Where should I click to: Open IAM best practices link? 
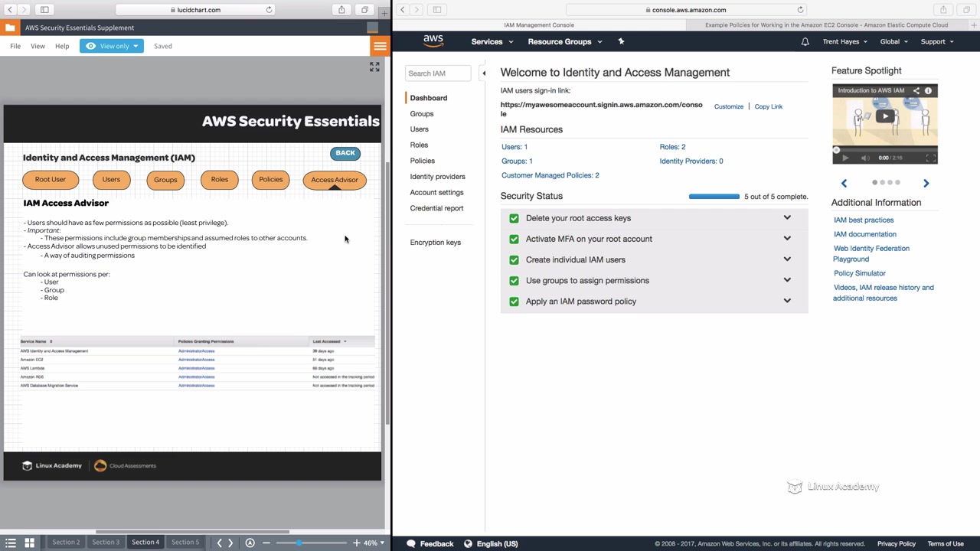pyautogui.click(x=864, y=220)
